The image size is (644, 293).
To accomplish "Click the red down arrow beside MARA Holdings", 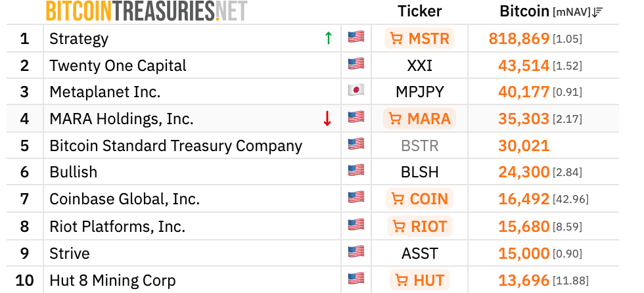I will click(327, 118).
